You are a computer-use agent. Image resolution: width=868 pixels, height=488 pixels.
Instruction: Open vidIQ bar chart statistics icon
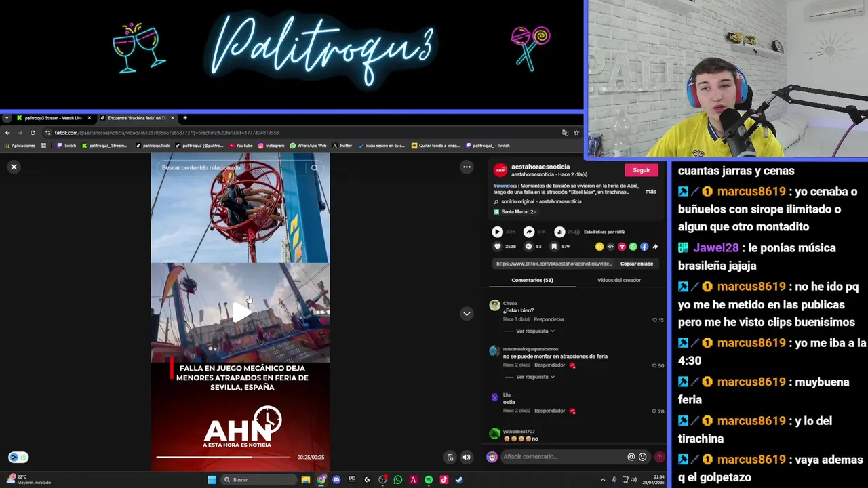coord(559,232)
